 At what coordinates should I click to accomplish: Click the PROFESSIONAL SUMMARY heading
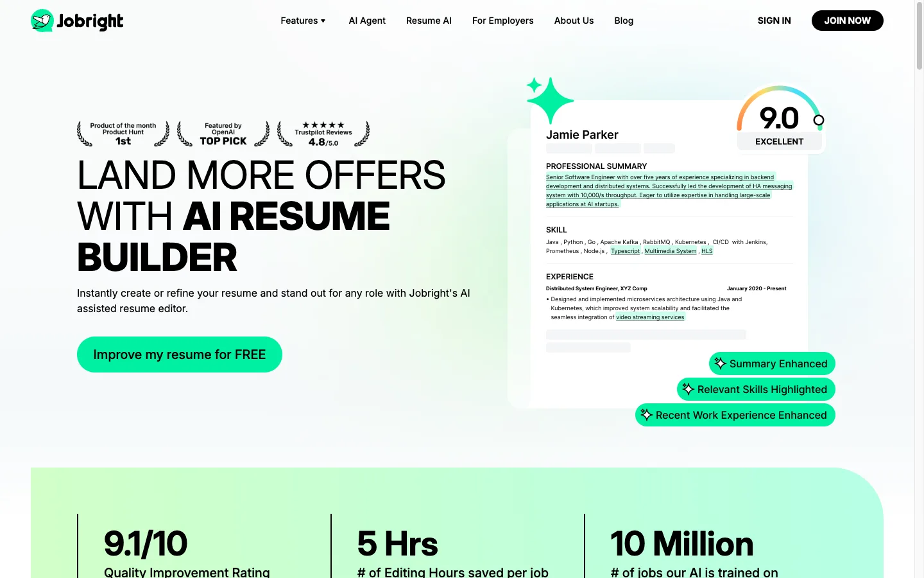[596, 166]
